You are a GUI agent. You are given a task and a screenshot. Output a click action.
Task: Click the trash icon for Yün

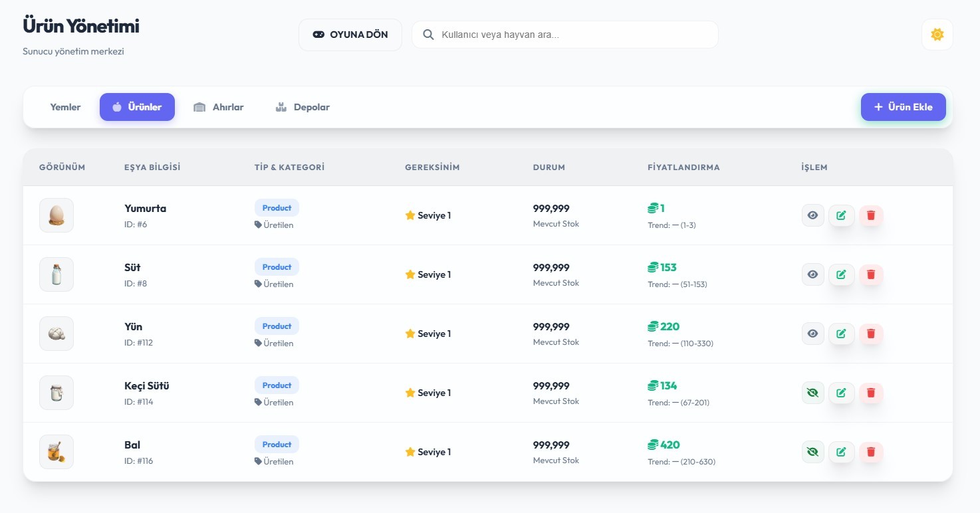point(871,334)
